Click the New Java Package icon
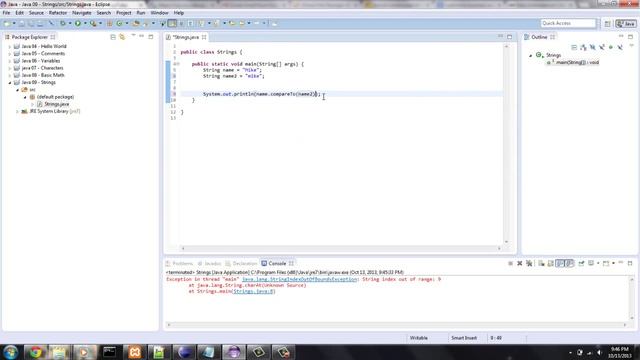The image size is (640, 360). 109,23
